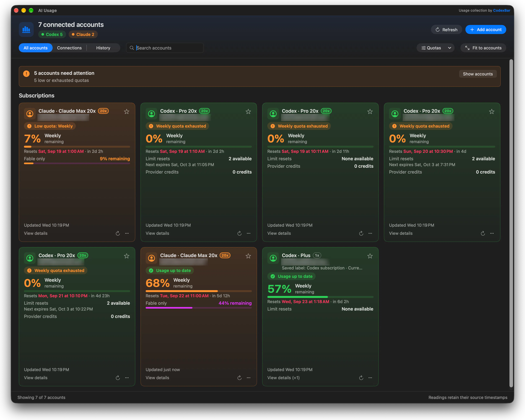Click warning icon in Low quota: Weekly badge
The image size is (525, 420).
point(29,126)
